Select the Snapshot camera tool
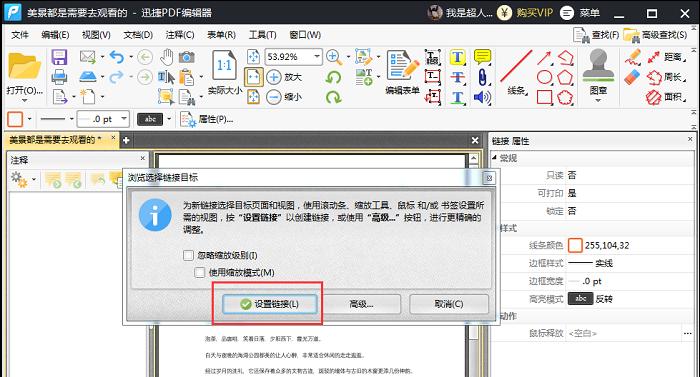Image resolution: width=700 pixels, height=377 pixels. pos(187,57)
